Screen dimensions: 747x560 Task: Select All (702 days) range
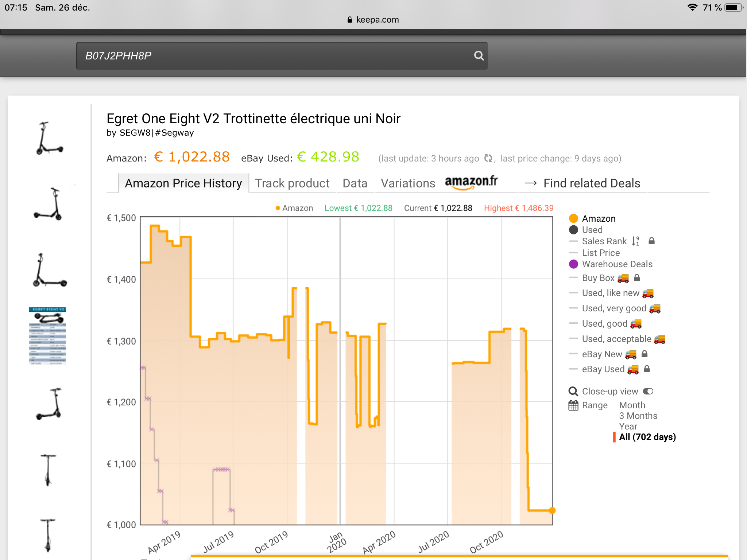click(647, 437)
